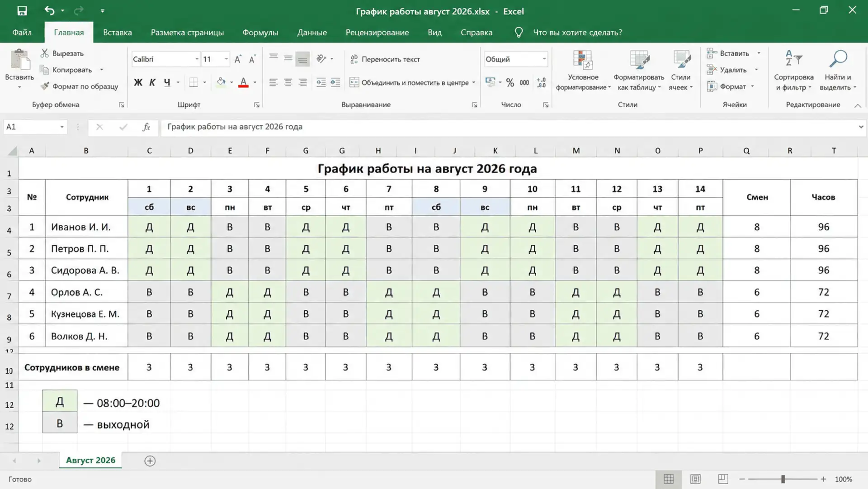
Task: Decrease cell indent
Action: (x=321, y=82)
